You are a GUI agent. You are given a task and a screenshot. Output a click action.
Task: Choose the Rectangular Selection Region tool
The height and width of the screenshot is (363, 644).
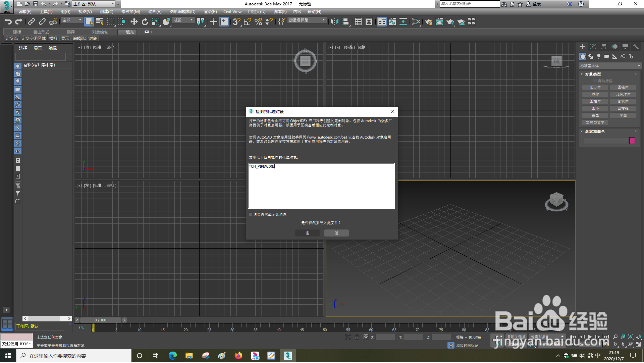(x=111, y=22)
